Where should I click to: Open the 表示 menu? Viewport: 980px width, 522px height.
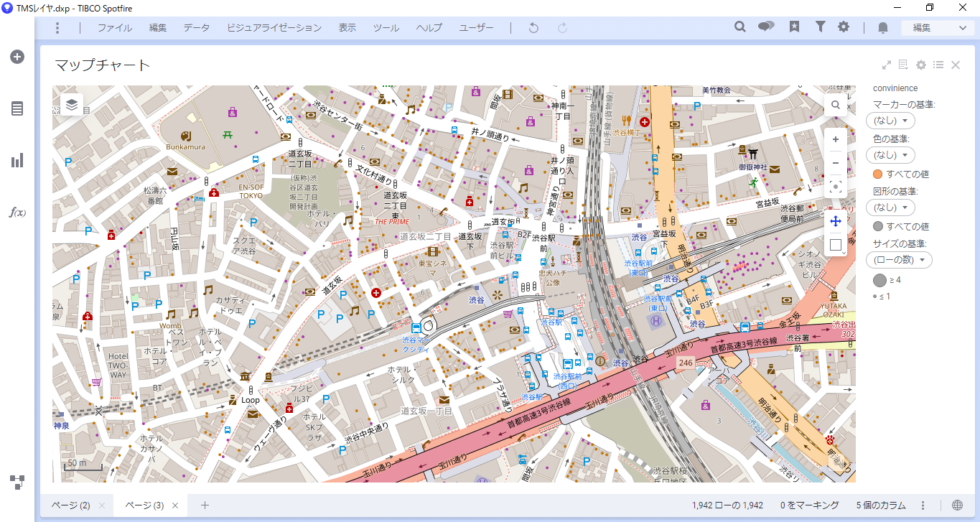pyautogui.click(x=347, y=28)
